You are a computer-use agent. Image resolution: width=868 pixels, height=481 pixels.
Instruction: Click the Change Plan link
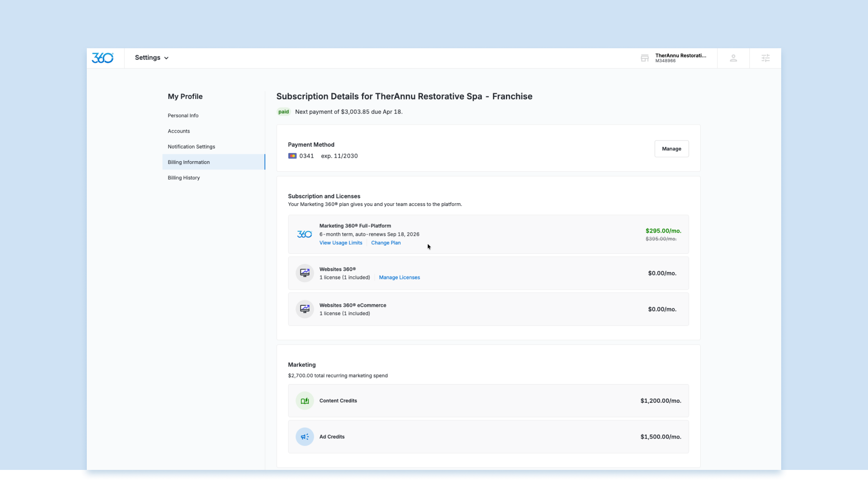pyautogui.click(x=386, y=243)
